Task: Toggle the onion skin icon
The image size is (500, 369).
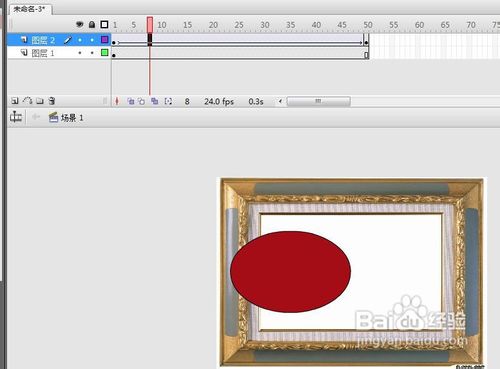Action: tap(131, 101)
